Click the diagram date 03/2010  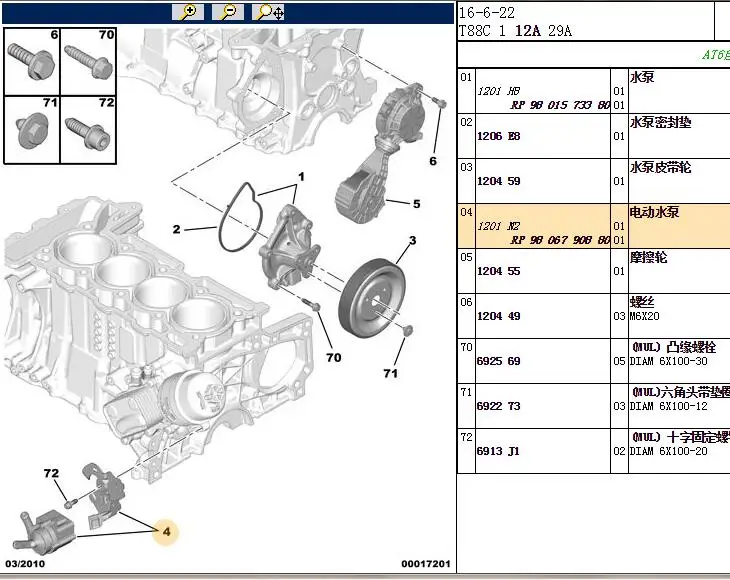coord(25,564)
